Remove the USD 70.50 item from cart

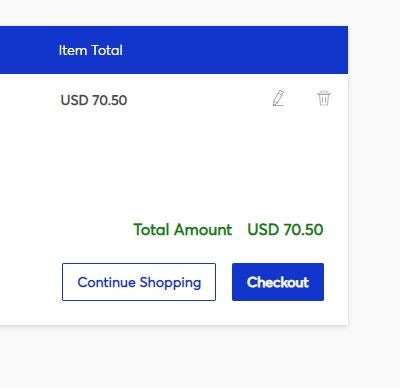(323, 98)
